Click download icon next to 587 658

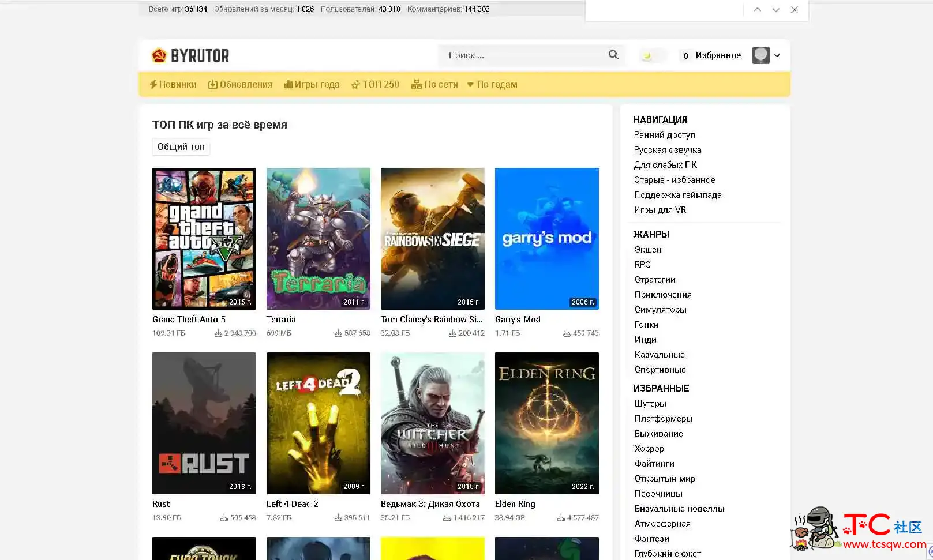point(338,333)
